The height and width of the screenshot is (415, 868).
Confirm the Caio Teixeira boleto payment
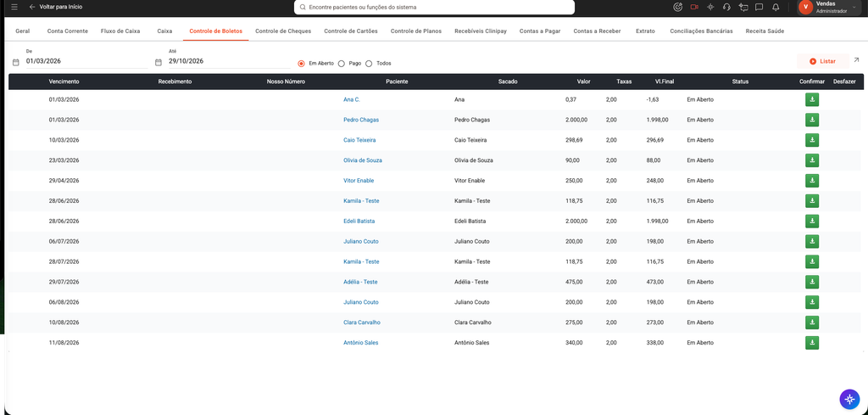pyautogui.click(x=812, y=140)
